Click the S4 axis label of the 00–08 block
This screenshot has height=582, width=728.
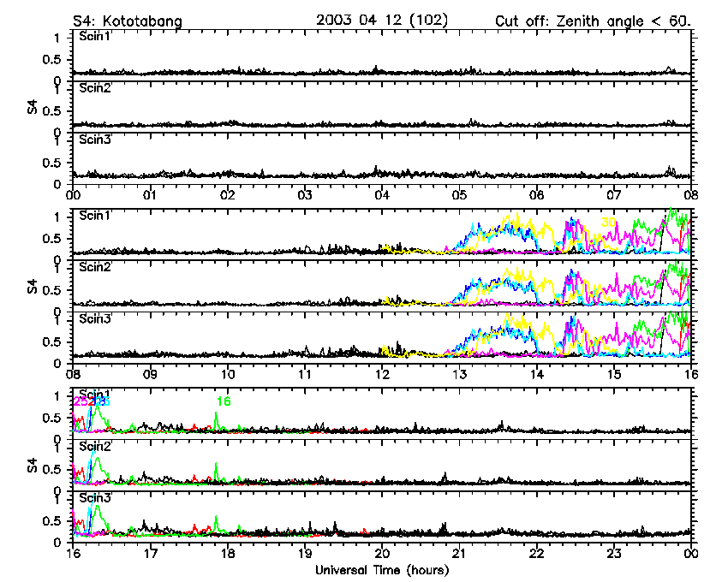[x=32, y=107]
